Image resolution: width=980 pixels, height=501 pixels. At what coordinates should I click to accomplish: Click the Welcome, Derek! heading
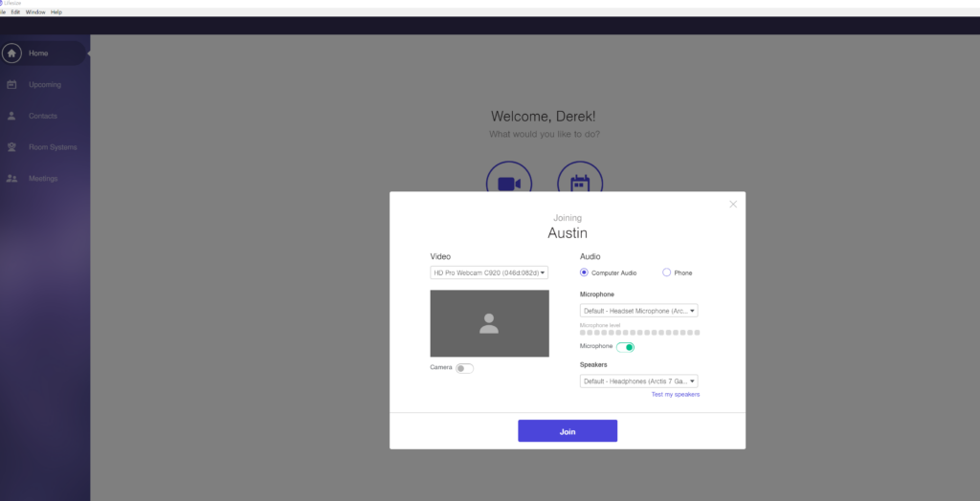(x=545, y=117)
